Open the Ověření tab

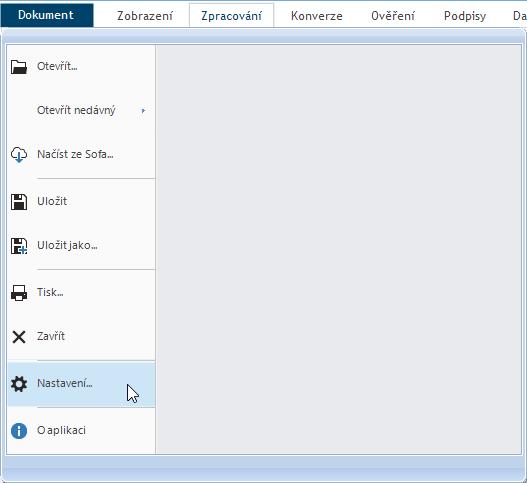393,16
